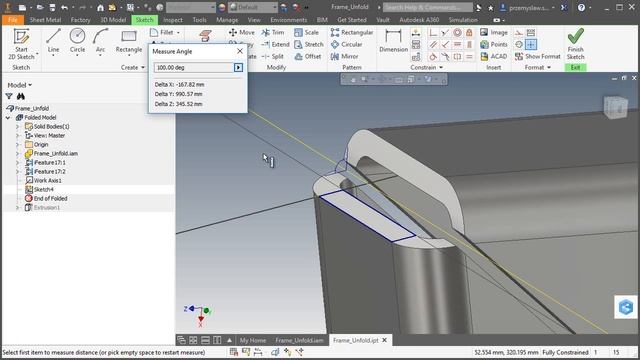Switch to 3D Model tab

point(113,20)
